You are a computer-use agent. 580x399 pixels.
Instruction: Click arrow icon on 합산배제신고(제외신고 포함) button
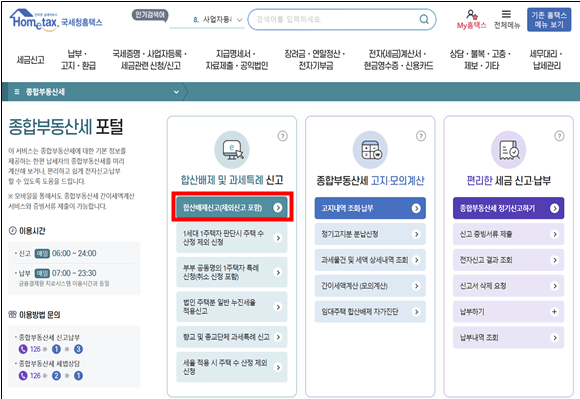278,208
